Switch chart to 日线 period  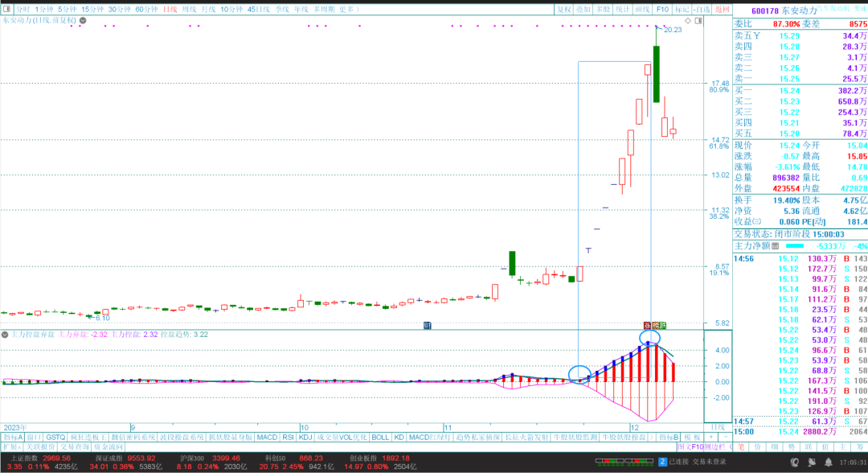coord(170,9)
